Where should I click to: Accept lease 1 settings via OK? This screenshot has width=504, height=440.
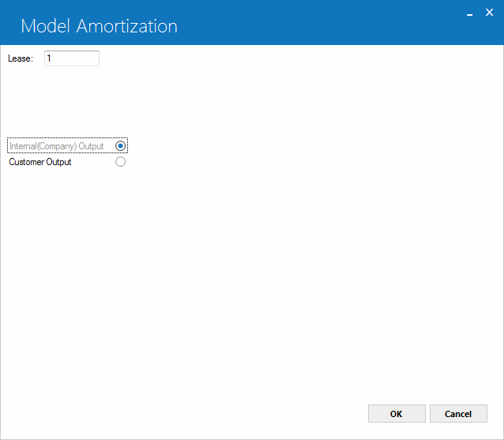(397, 414)
